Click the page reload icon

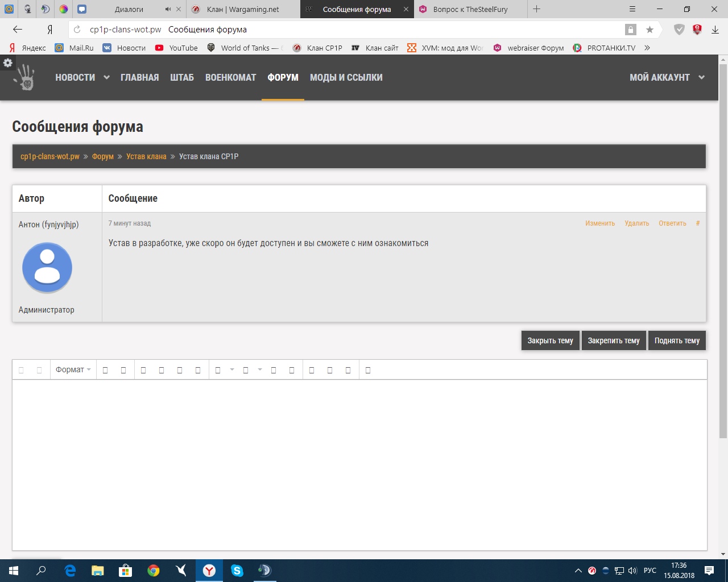pyautogui.click(x=77, y=30)
